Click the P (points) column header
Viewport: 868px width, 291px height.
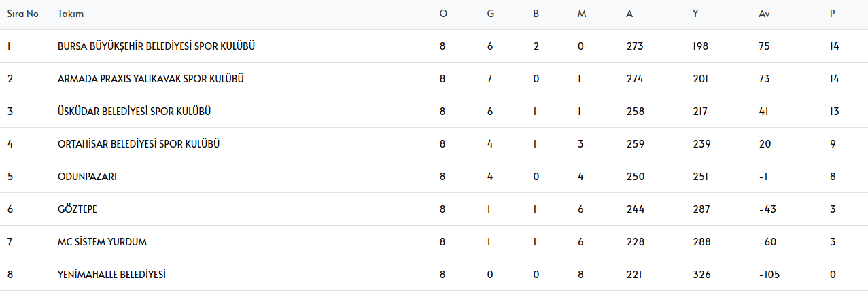(x=833, y=14)
